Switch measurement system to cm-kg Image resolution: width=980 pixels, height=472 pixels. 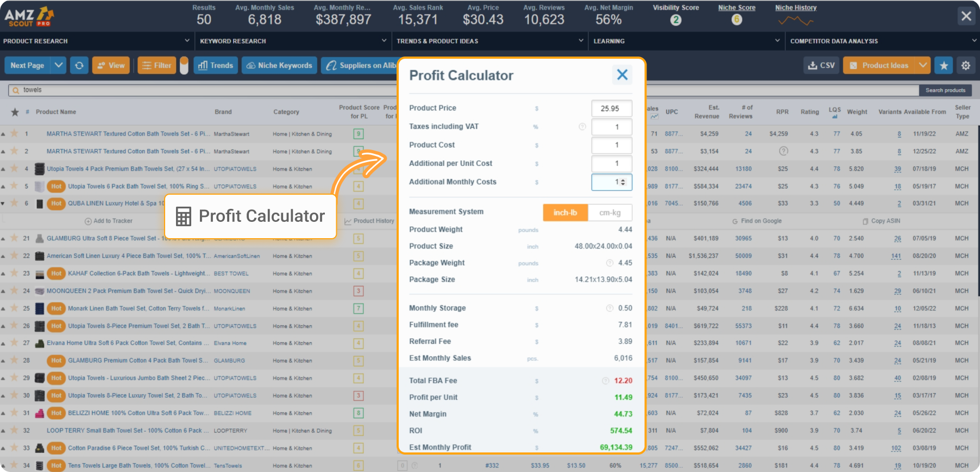610,213
